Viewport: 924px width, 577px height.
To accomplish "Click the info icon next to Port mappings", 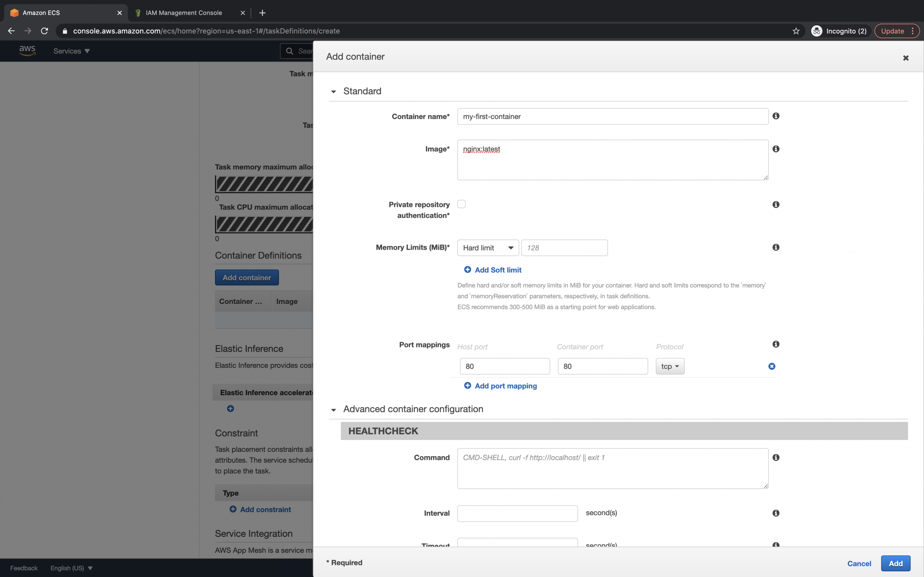I will pyautogui.click(x=776, y=344).
